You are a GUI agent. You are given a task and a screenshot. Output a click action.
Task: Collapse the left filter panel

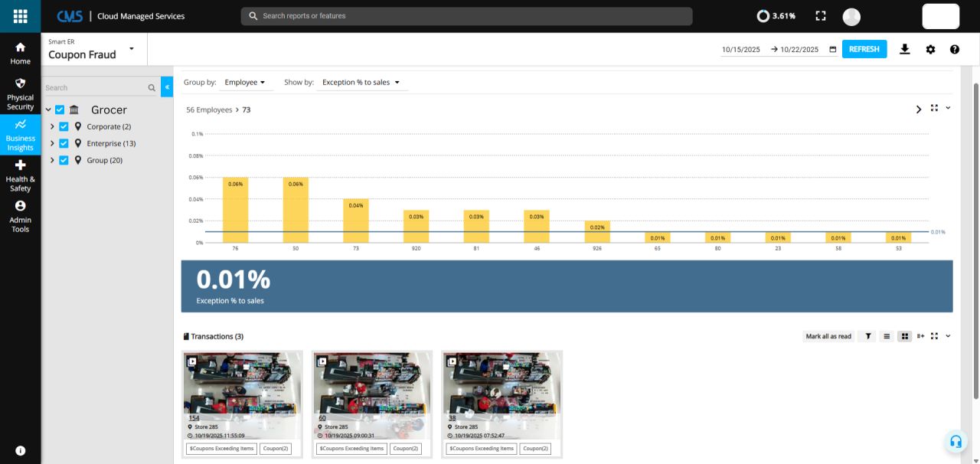[167, 87]
